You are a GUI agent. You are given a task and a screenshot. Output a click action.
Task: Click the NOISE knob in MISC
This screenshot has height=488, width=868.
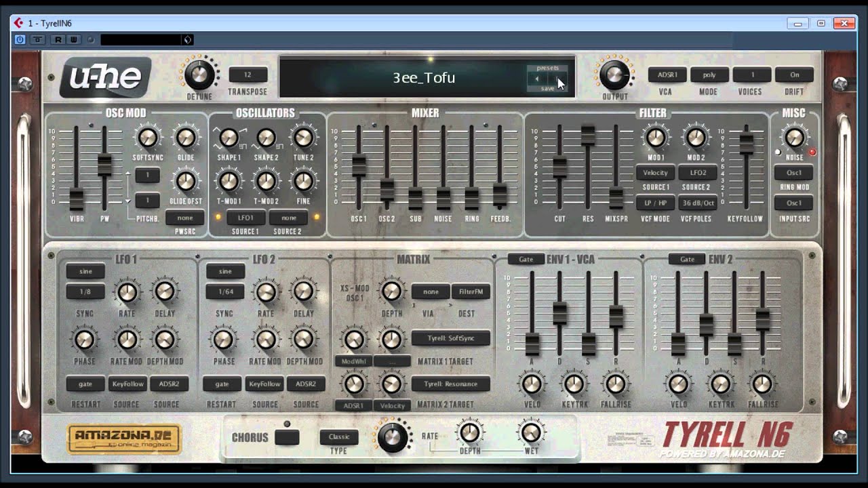click(794, 138)
